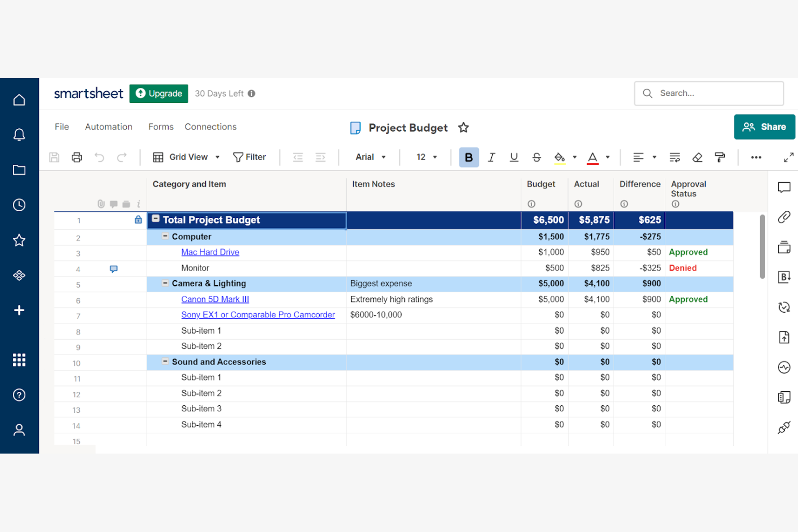Open the Update Requests sync icon
Image resolution: width=798 pixels, height=532 pixels.
(x=783, y=307)
